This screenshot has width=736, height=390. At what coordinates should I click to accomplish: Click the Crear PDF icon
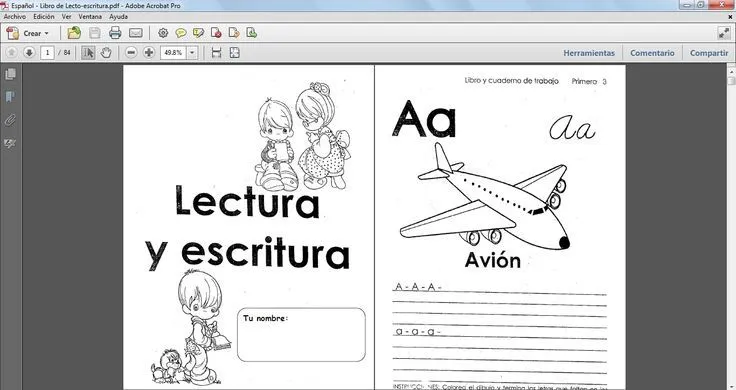point(13,33)
